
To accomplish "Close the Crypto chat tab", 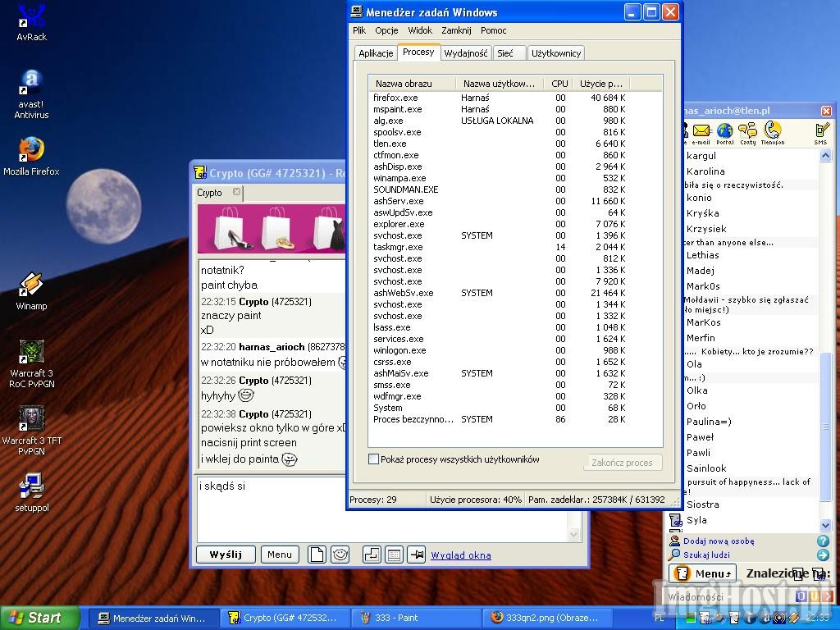I will (236, 192).
